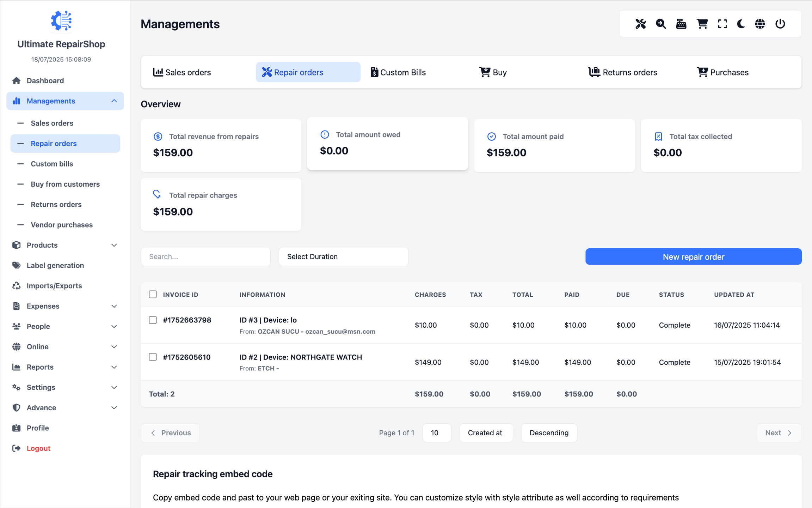812x508 pixels.
Task: Click the globe language icon
Action: click(x=760, y=24)
